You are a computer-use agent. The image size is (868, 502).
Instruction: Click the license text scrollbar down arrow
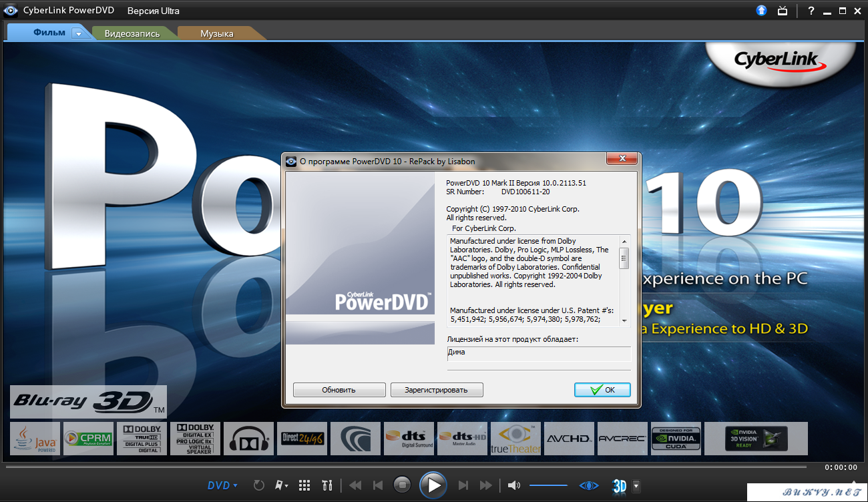point(624,321)
